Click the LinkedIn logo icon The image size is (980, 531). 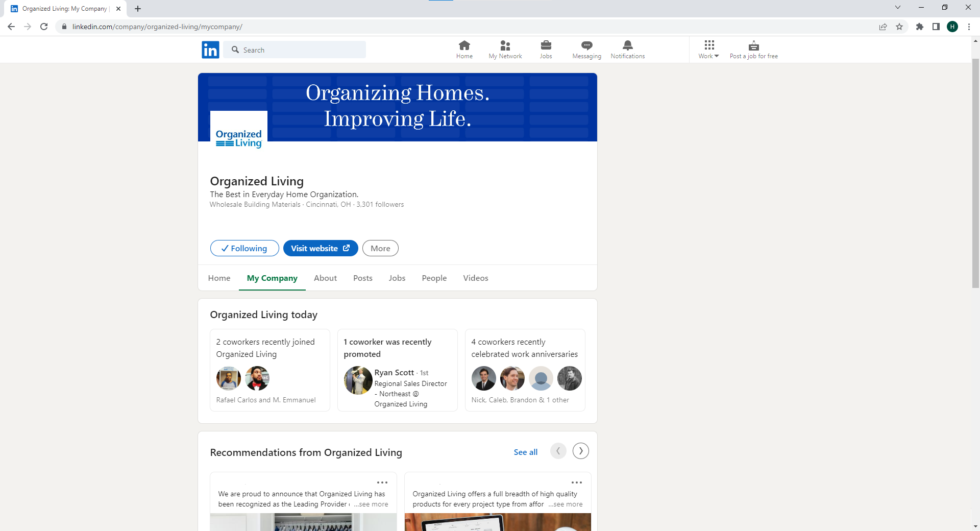tap(210, 50)
